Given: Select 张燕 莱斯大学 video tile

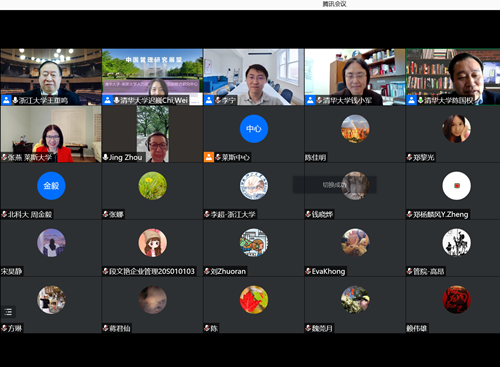Looking at the screenshot, I should 51,134.
